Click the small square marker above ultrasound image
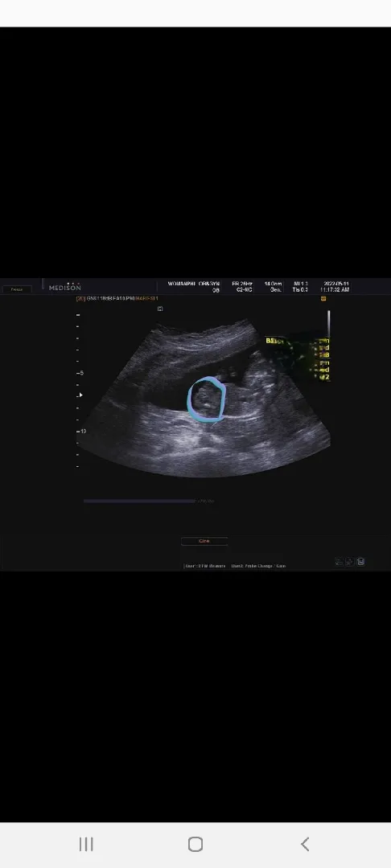This screenshot has width=391, height=868. (x=160, y=309)
